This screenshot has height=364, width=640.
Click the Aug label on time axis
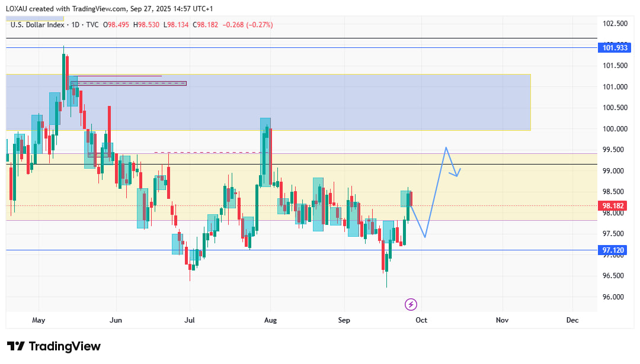(x=270, y=320)
